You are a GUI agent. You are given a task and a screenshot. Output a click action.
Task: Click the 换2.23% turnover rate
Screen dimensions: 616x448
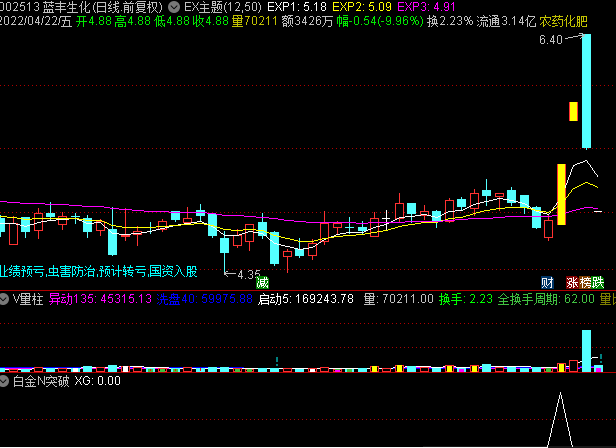[x=450, y=21]
